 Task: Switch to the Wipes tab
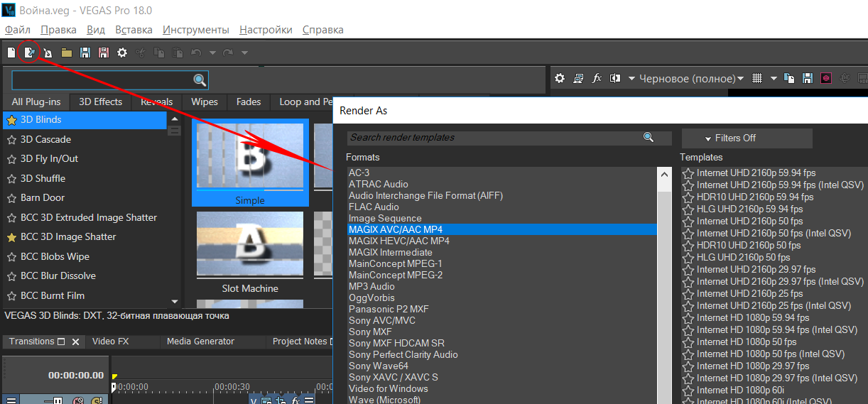click(205, 102)
